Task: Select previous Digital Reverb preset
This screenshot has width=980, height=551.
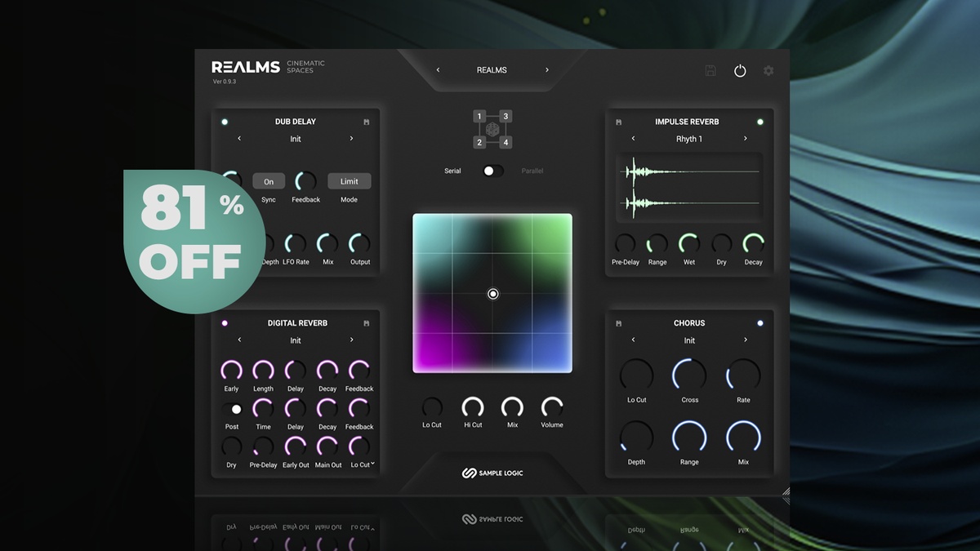Action: (x=239, y=340)
